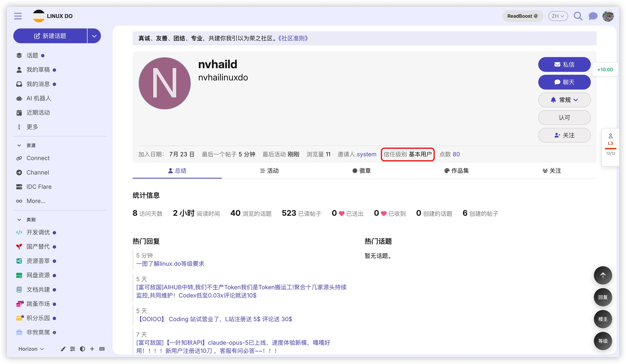Switch to the 作品集 tab
Viewport: 626px width, 364px height.
[x=456, y=171]
